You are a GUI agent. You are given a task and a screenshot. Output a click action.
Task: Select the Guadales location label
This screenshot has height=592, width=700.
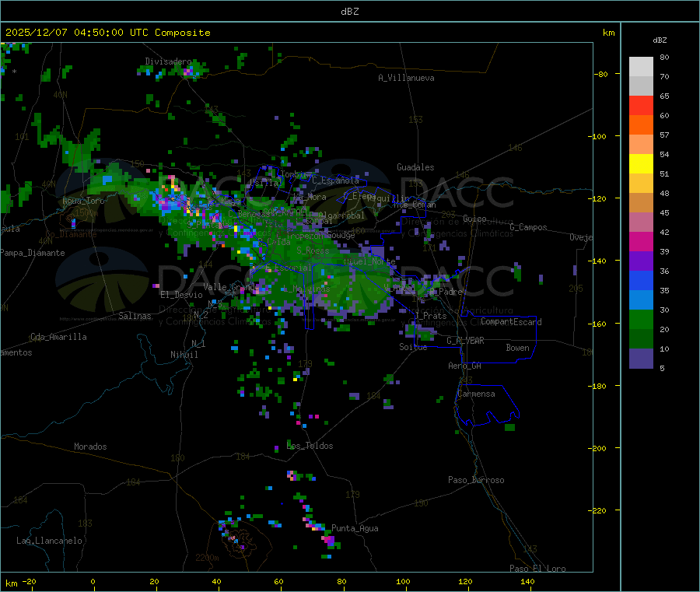coord(415,167)
